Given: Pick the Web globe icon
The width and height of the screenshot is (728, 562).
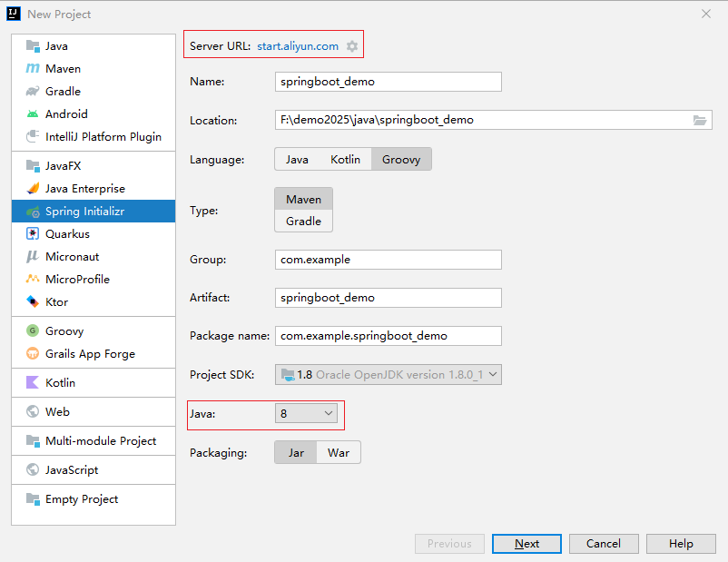Looking at the screenshot, I should pyautogui.click(x=33, y=412).
